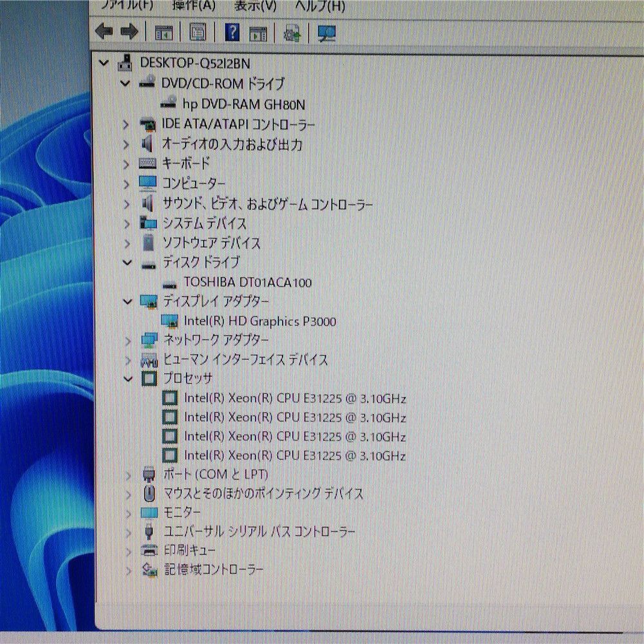Click the 記憶域コントローラー icon
The width and height of the screenshot is (644, 644).
pos(150,570)
